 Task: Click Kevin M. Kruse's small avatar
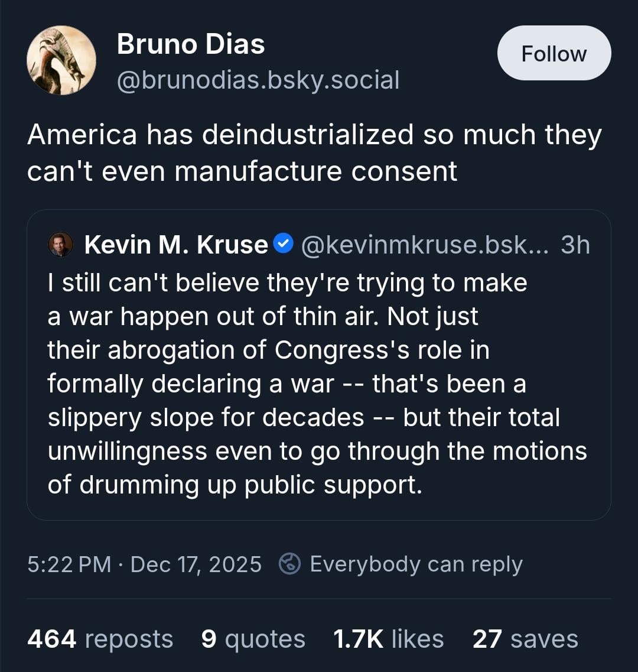click(x=60, y=244)
